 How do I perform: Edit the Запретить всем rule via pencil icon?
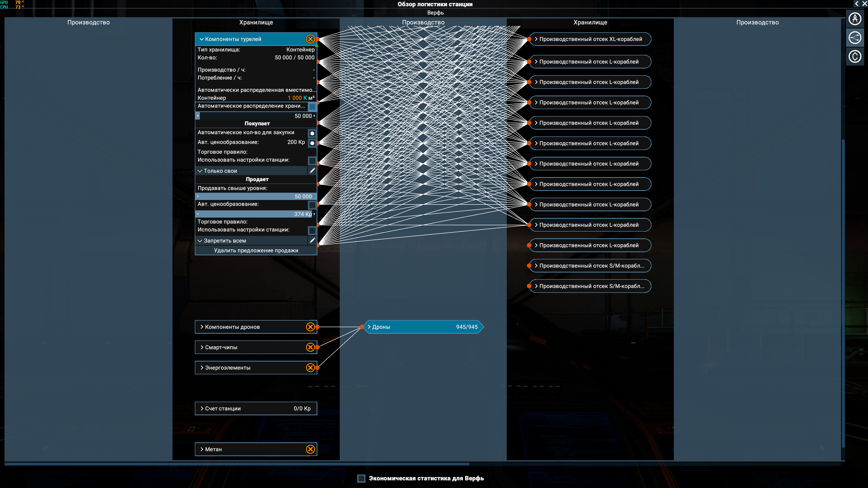click(312, 240)
